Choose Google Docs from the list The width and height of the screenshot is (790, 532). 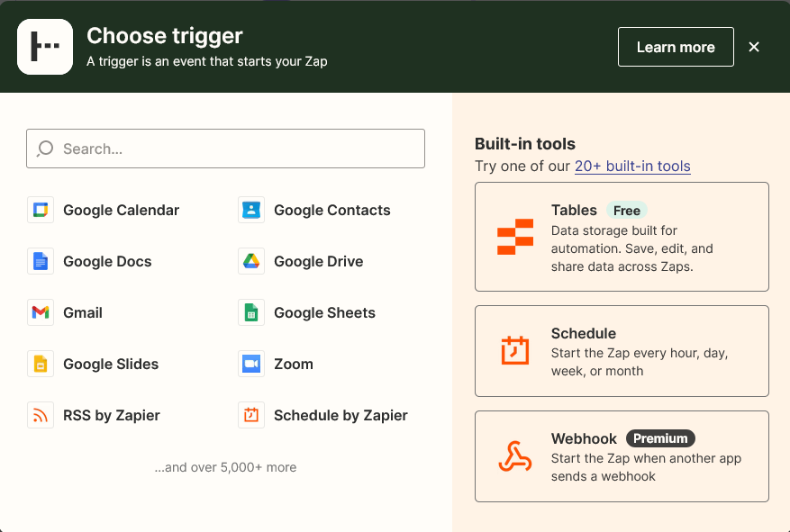(x=107, y=261)
